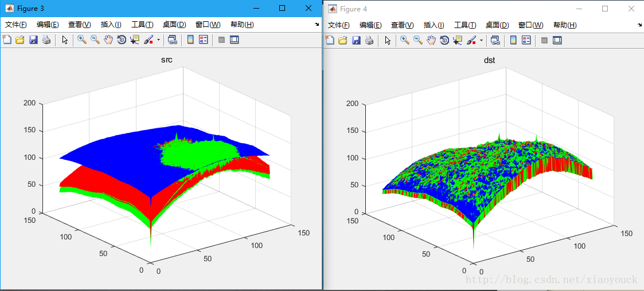Open 编辑(E) menu in Figure 4
The height and width of the screenshot is (291, 644).
coord(370,25)
